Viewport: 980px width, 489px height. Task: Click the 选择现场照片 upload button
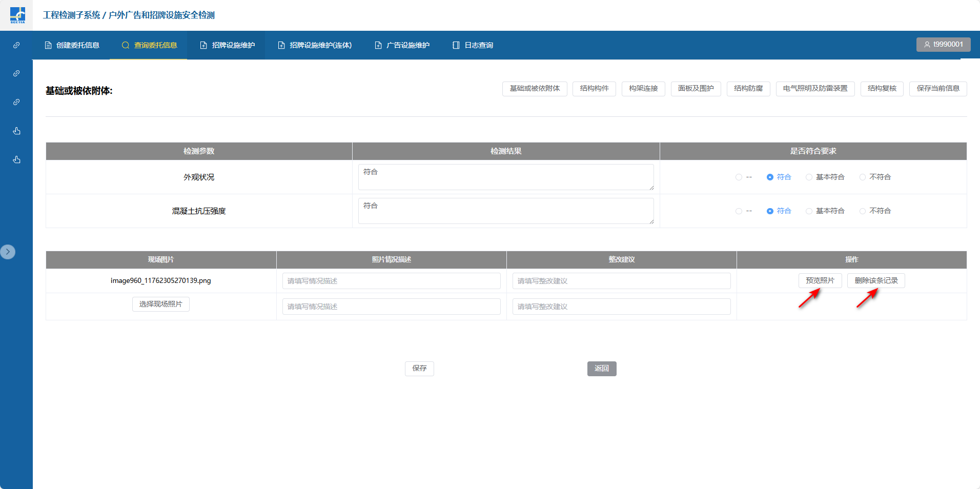[x=160, y=304]
